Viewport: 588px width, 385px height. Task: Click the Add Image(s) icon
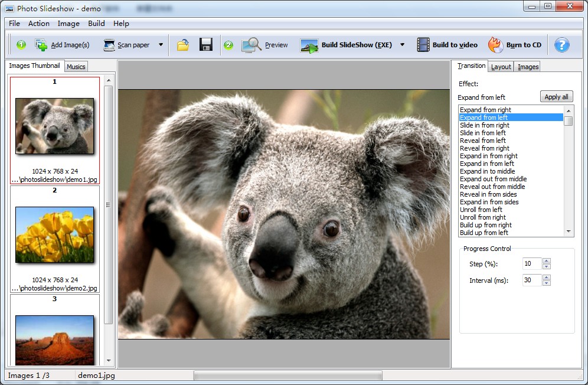pos(41,45)
